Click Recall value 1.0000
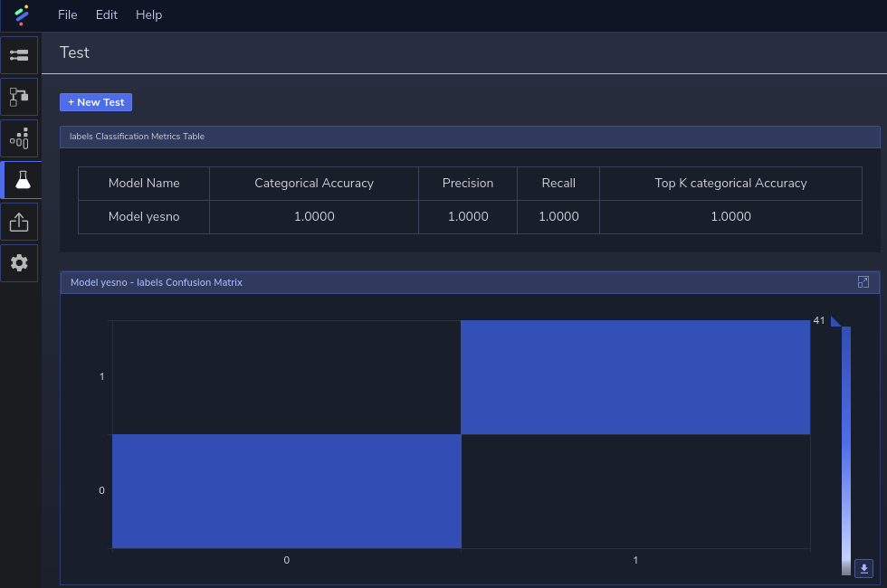The width and height of the screenshot is (887, 588). pyautogui.click(x=558, y=216)
